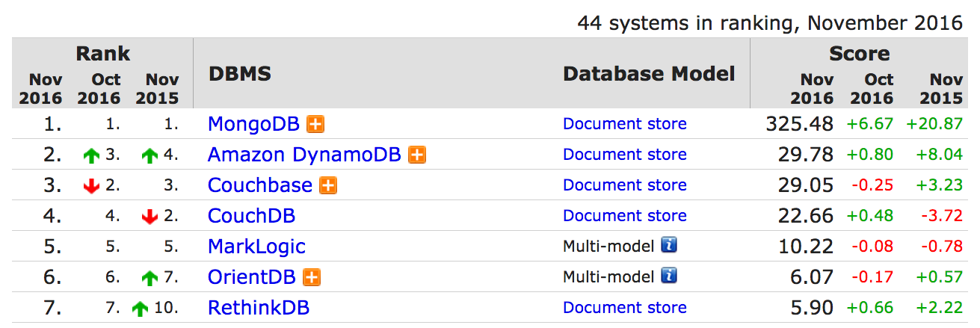The height and width of the screenshot is (328, 980).
Task: Click the +2.22 change for RethinkDB
Action: (940, 308)
